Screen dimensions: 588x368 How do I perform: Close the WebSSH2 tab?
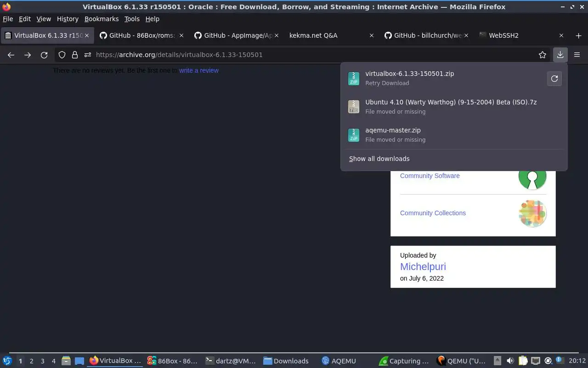[x=561, y=35]
